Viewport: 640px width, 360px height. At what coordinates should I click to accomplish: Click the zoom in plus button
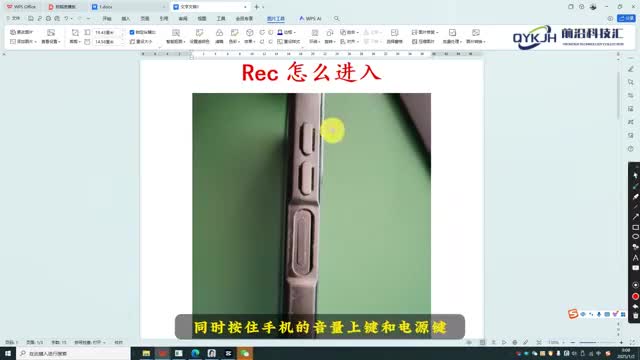pos(621,342)
